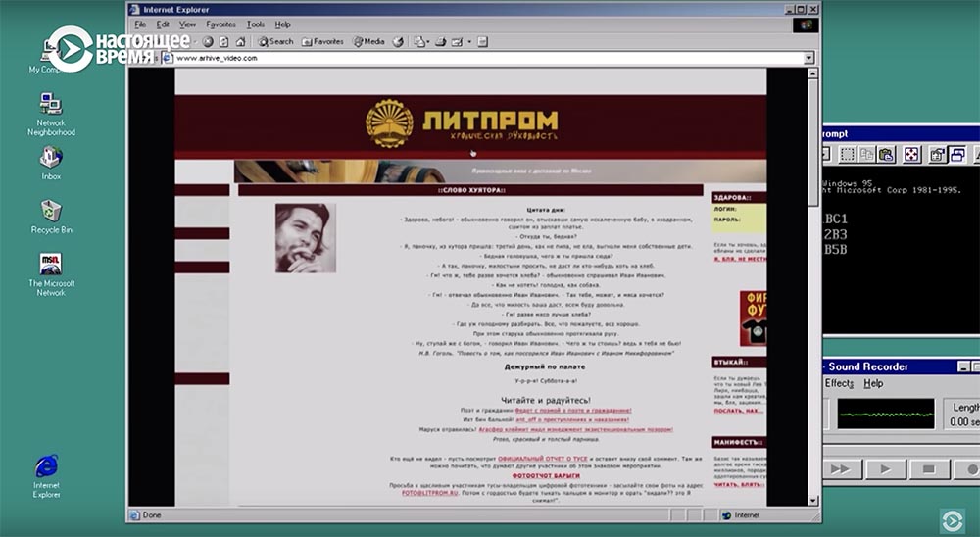980x537 pixels.
Task: Click the red t-shirt advertisement banner
Action: click(753, 318)
